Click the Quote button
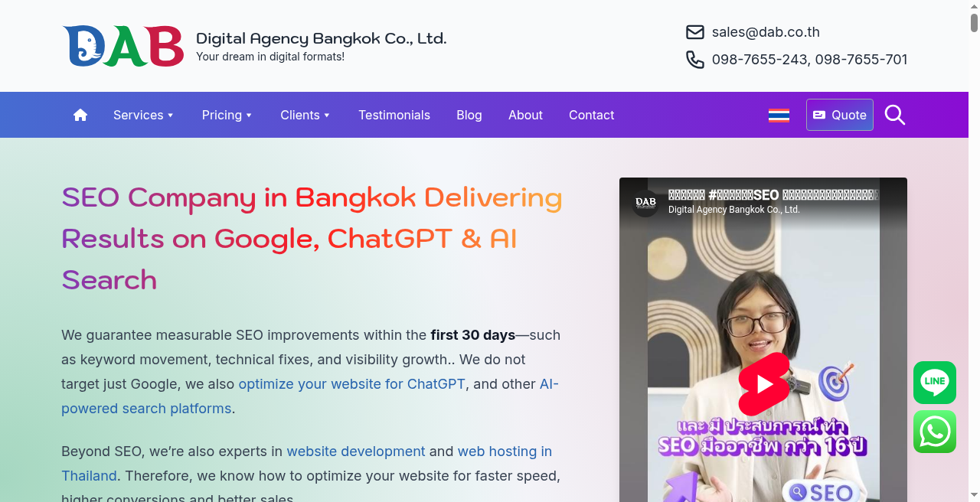Viewport: 980px width, 502px height. pyautogui.click(x=840, y=115)
